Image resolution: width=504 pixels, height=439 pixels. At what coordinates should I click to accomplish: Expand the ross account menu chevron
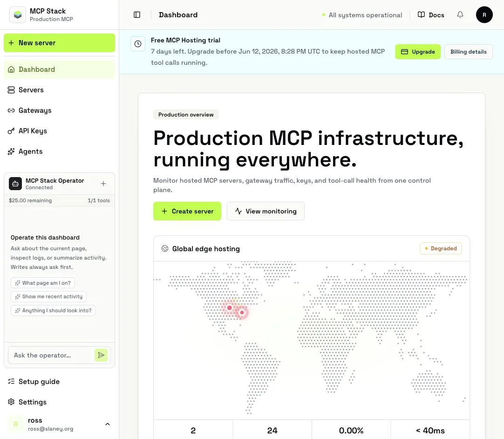pos(108,424)
